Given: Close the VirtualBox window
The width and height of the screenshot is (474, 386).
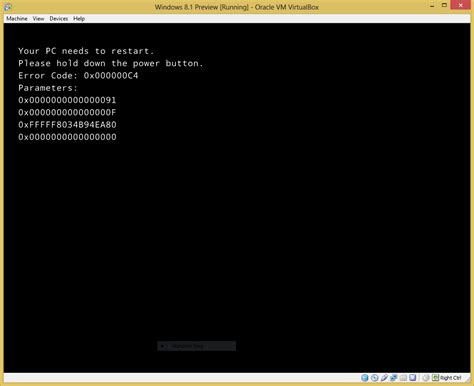Looking at the screenshot, I should 460,5.
